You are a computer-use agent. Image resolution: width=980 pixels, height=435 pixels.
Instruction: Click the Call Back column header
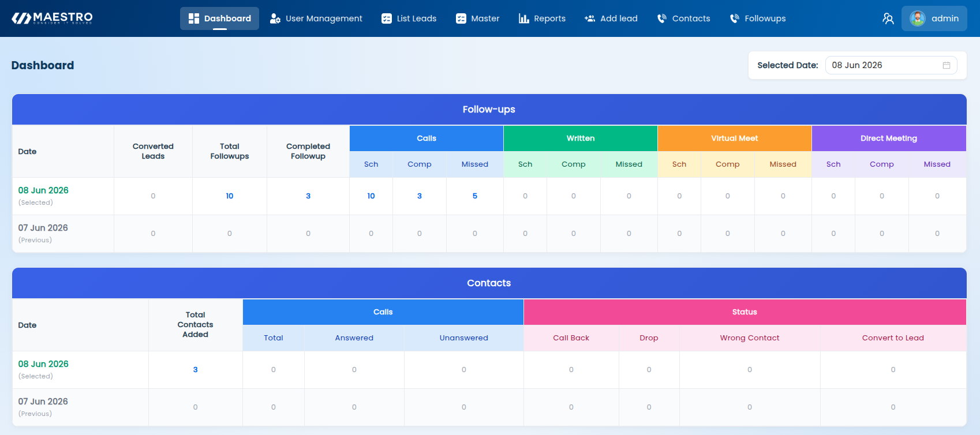571,338
